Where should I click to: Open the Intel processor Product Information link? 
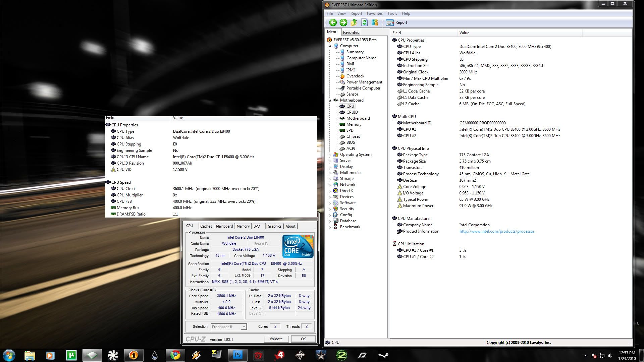click(x=496, y=231)
